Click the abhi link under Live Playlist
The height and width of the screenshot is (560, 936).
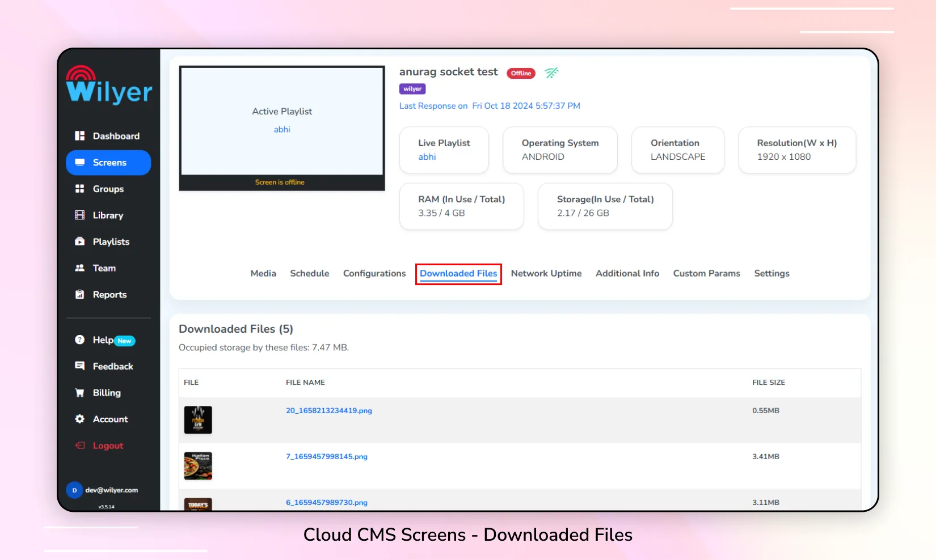(427, 157)
